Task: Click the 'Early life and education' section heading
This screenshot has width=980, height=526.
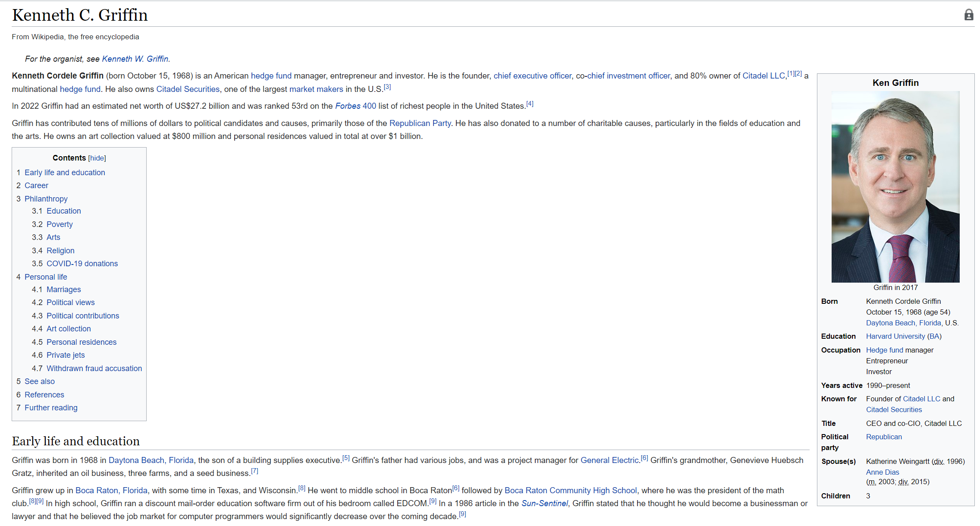Action: (76, 441)
